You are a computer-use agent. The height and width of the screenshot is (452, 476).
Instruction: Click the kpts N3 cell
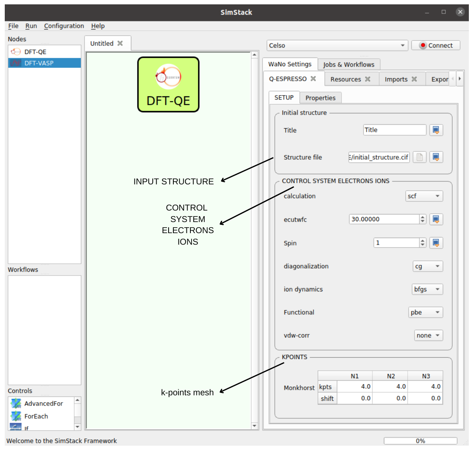pyautogui.click(x=425, y=386)
